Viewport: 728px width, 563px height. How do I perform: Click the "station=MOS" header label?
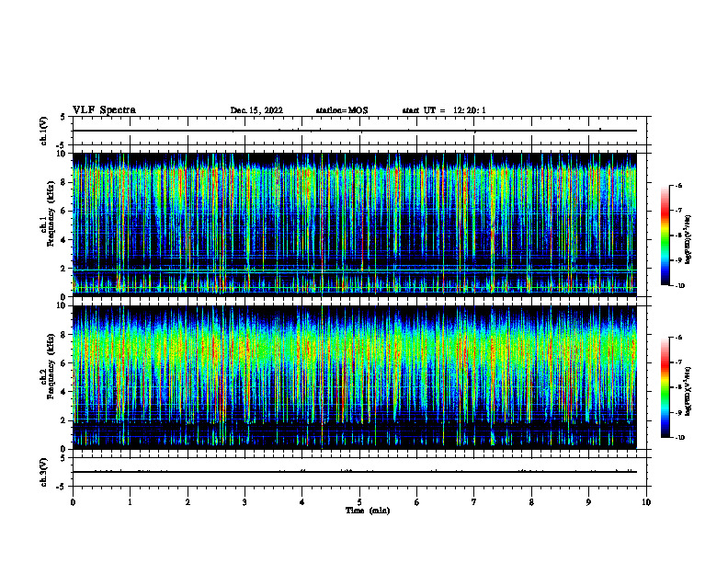[342, 110]
